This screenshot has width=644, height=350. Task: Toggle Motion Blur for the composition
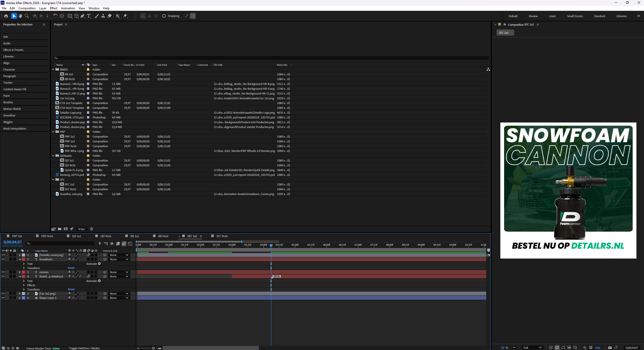pos(124,243)
